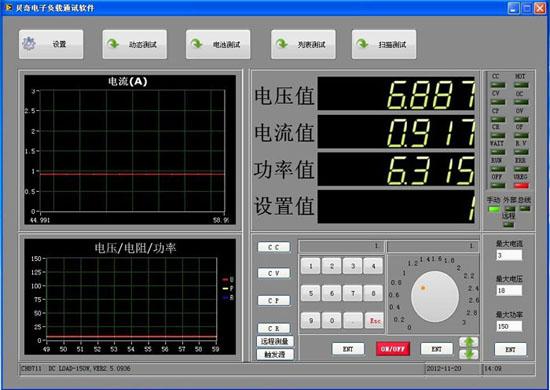The image size is (550, 390).
Task: Switch to CP constant power mode
Action: (x=274, y=301)
